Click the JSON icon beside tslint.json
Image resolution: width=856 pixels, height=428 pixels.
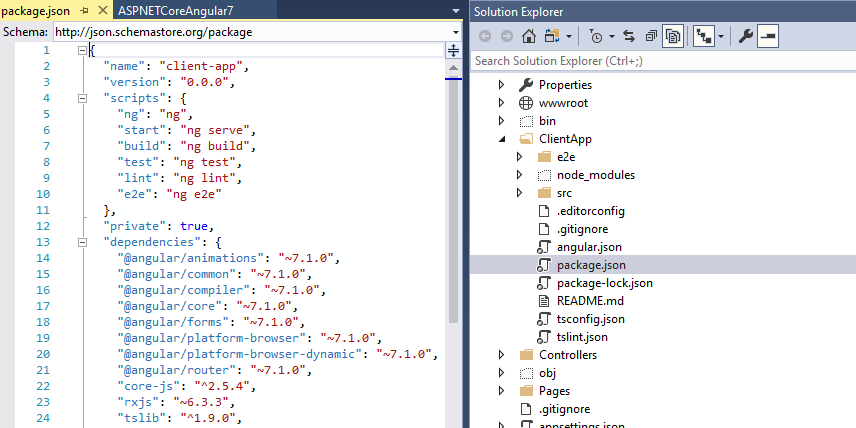pyautogui.click(x=543, y=337)
